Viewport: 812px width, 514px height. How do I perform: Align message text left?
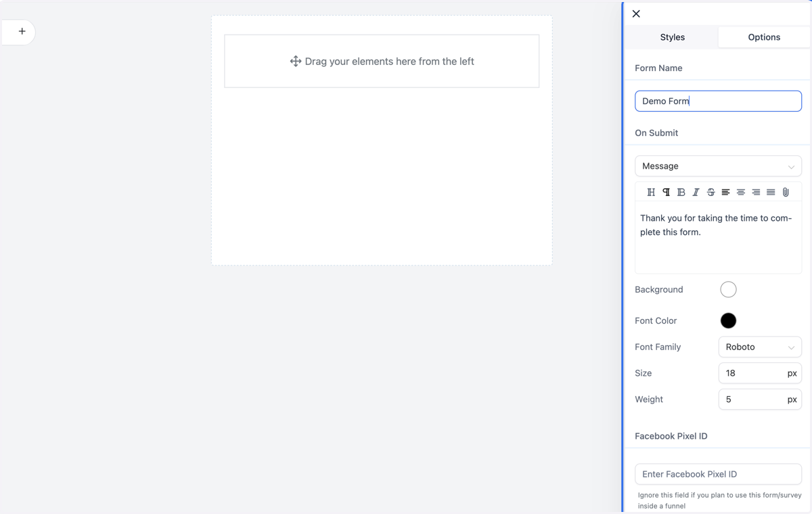click(x=725, y=192)
